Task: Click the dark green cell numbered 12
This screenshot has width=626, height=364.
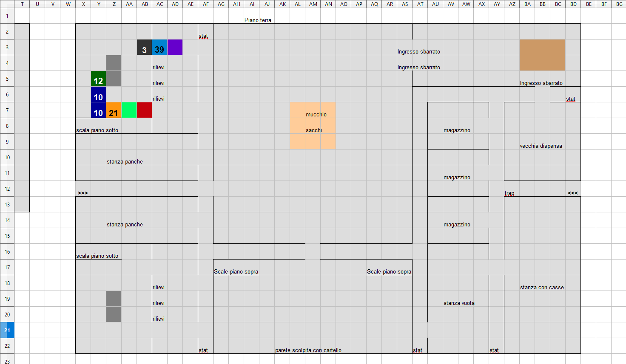Action: point(98,79)
